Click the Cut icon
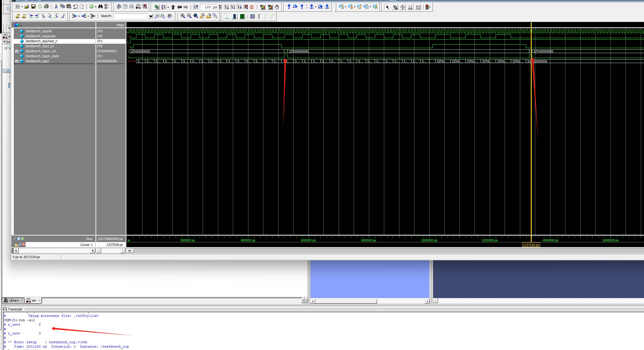 tap(56, 6)
